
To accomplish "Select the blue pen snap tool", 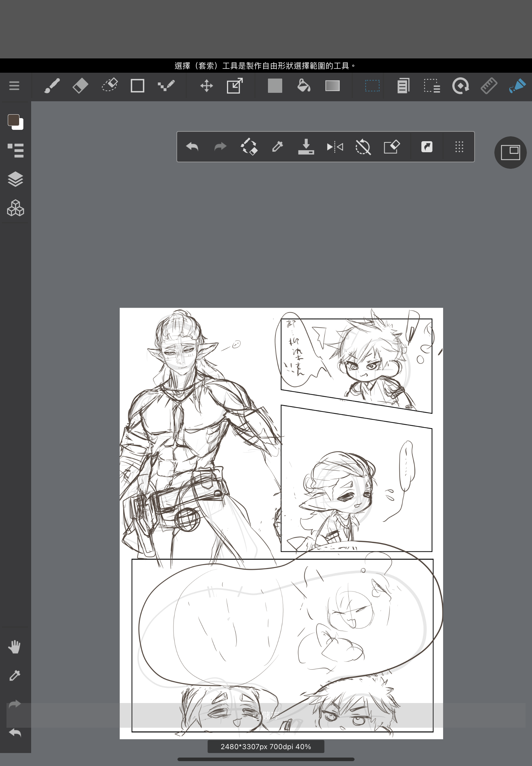I will (x=517, y=86).
